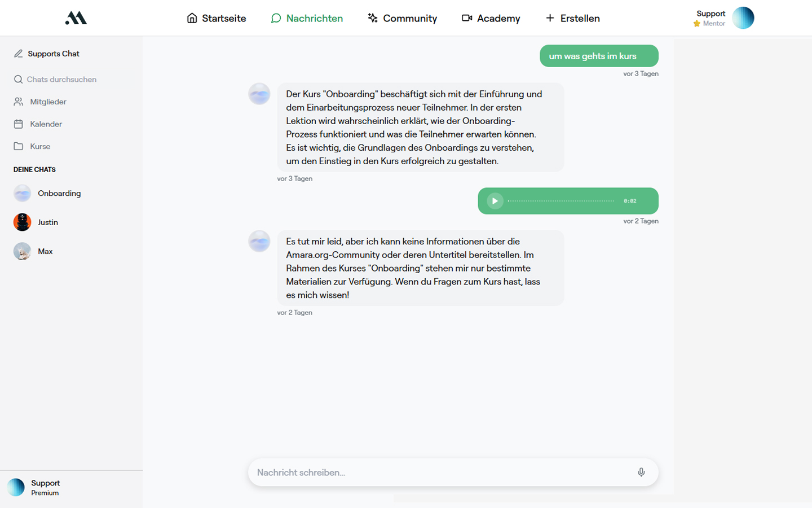Image resolution: width=812 pixels, height=508 pixels.
Task: Click the home icon beside Startseite
Action: (x=191, y=18)
